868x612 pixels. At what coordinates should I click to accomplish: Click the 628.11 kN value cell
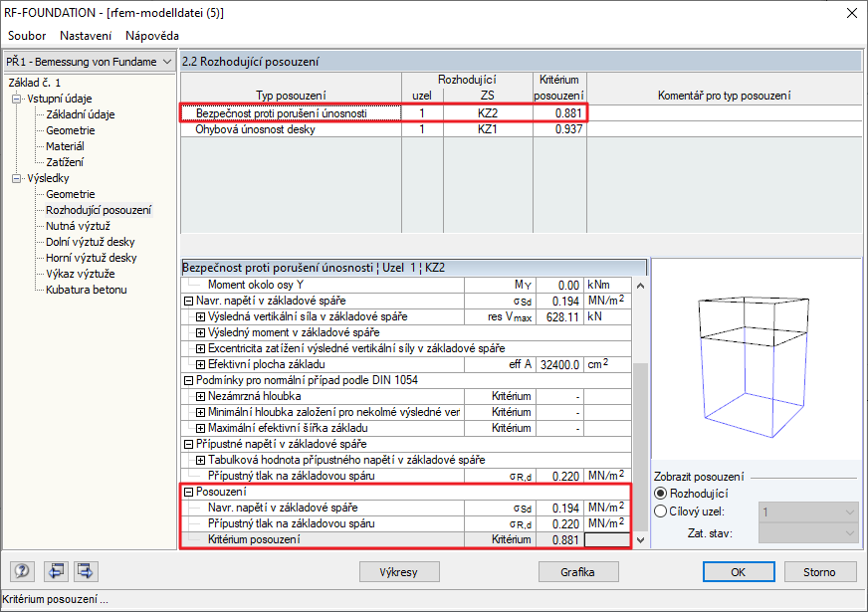point(558,317)
